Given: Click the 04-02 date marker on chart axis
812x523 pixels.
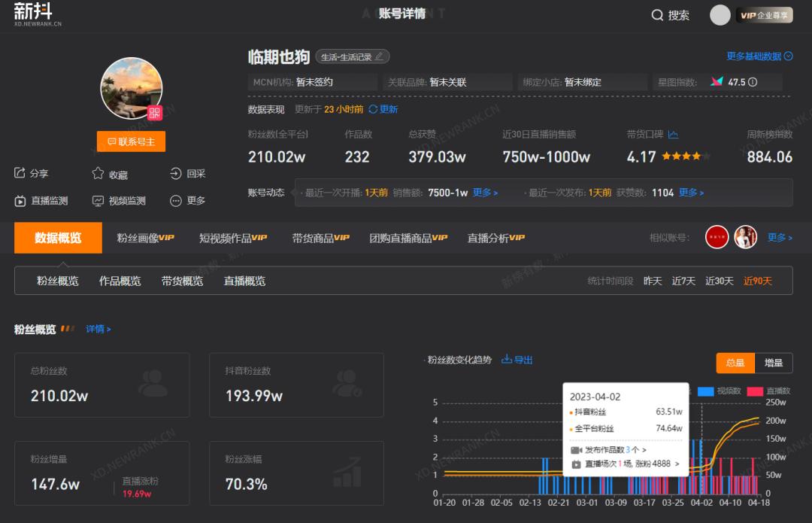Looking at the screenshot, I should point(701,502).
